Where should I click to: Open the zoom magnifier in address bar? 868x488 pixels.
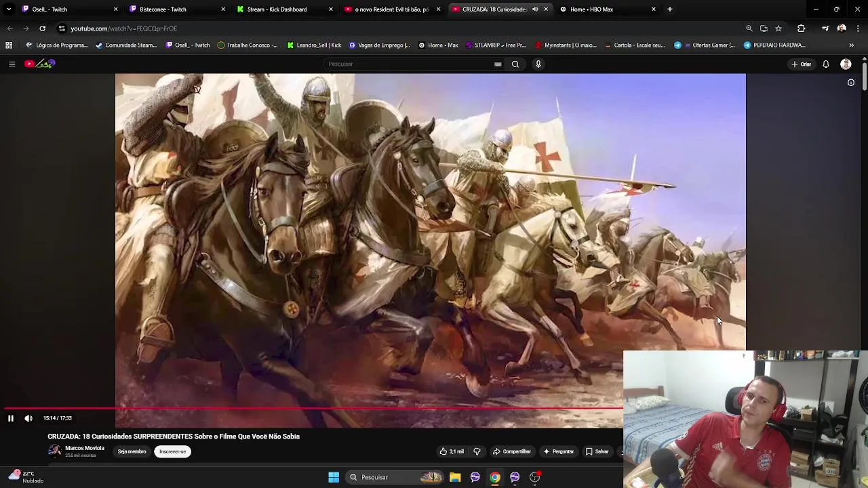pyautogui.click(x=749, y=28)
